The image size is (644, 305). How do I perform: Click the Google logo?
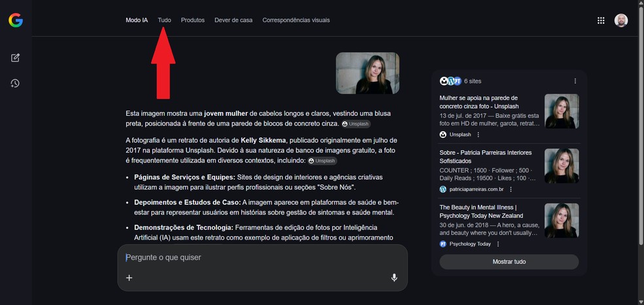pos(16,20)
